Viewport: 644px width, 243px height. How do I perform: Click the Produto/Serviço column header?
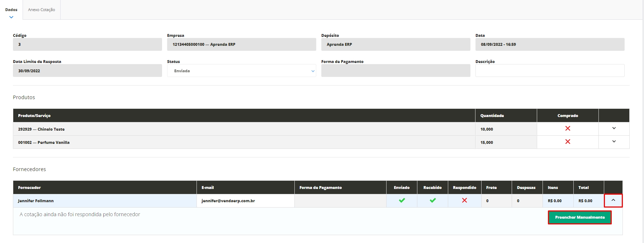click(34, 116)
